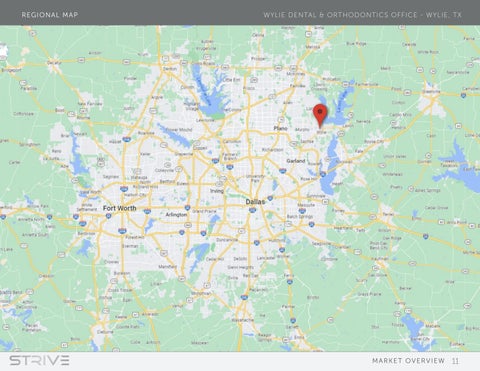Click the interstate shield below Dallas label
The height and width of the screenshot is (371, 480).
pyautogui.click(x=253, y=210)
